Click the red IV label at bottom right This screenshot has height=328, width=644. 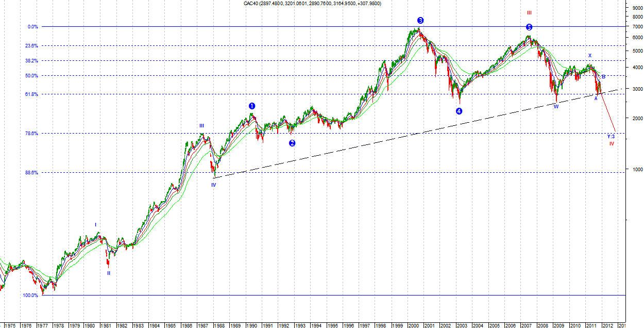pyautogui.click(x=612, y=144)
